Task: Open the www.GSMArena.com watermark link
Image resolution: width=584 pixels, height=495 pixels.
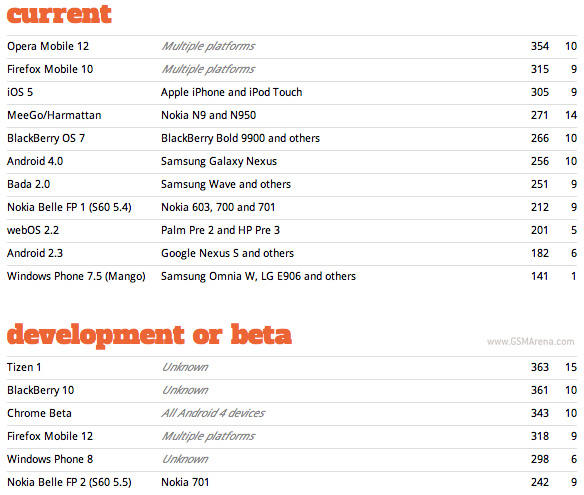Action: 530,342
